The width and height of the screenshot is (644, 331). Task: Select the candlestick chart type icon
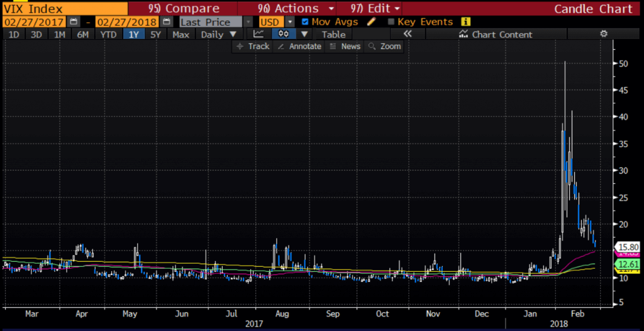click(x=284, y=34)
